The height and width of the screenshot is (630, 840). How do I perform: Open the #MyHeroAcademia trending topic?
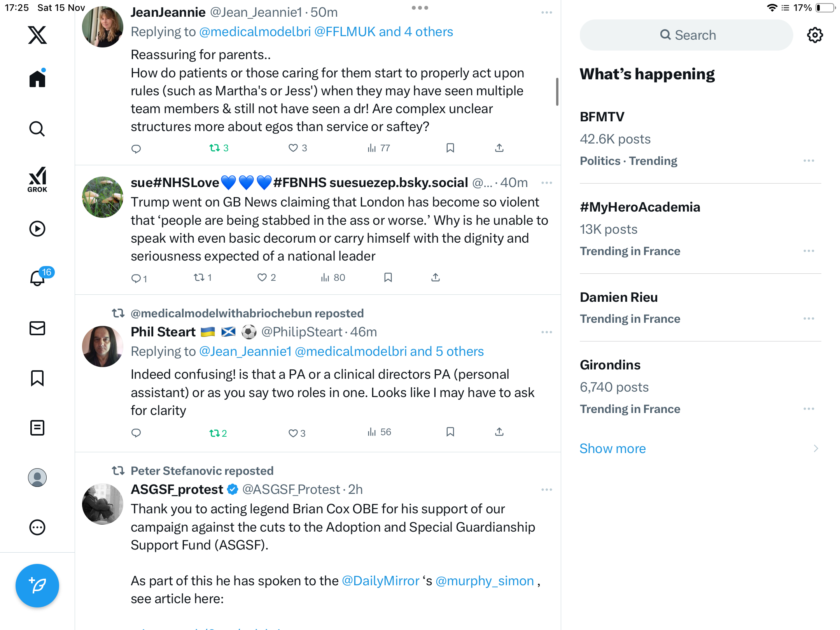(x=640, y=207)
